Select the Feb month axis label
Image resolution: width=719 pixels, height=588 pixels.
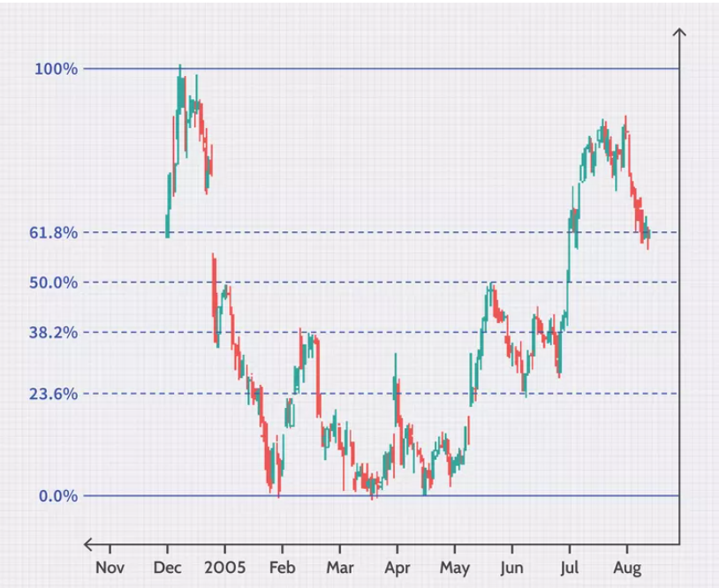pyautogui.click(x=282, y=568)
